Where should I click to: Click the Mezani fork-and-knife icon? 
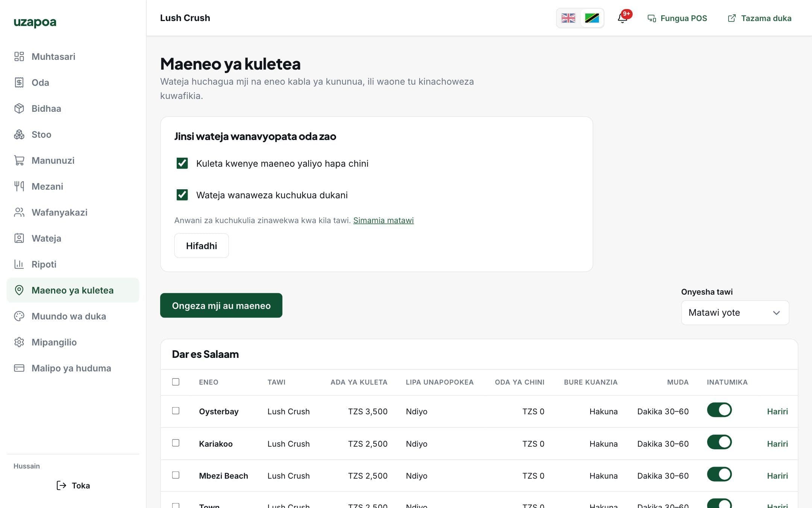(x=19, y=186)
